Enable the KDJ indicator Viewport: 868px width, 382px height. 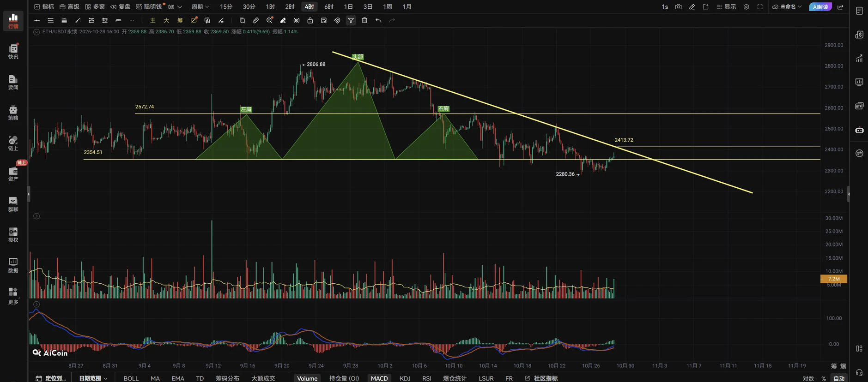(405, 378)
